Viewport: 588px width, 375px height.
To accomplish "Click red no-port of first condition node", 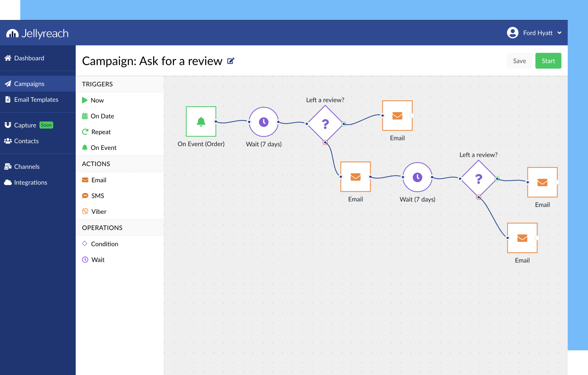I will (325, 142).
